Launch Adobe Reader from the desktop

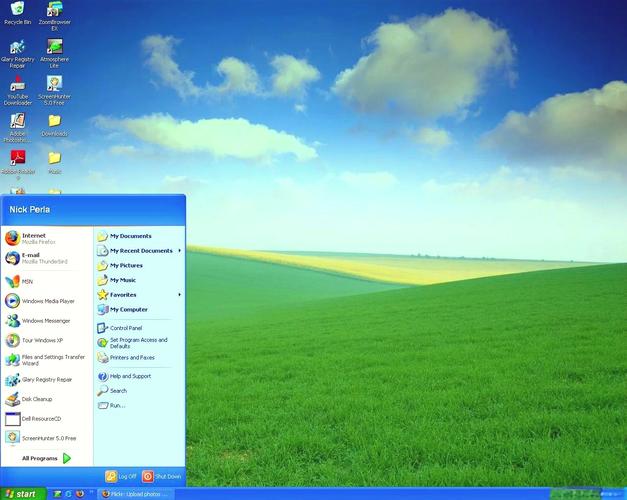[17, 158]
